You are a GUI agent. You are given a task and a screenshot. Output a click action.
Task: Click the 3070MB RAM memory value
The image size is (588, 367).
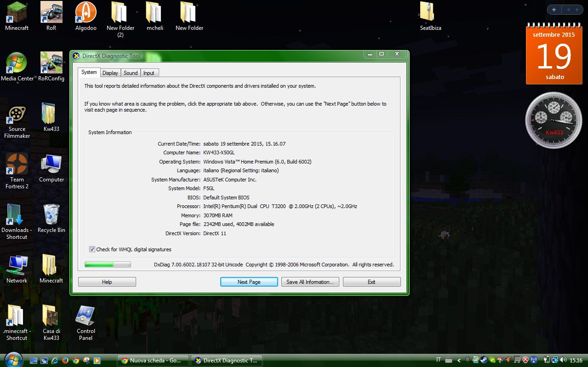pos(218,215)
